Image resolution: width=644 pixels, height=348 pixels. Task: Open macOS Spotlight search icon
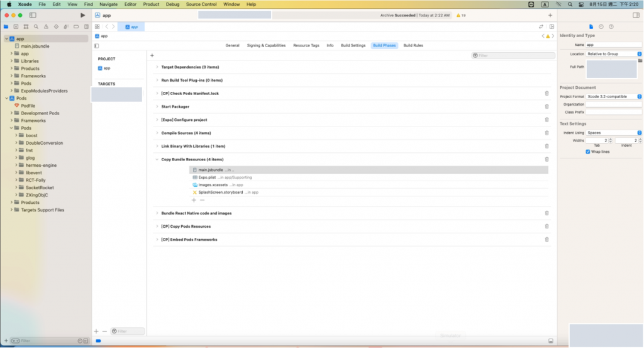tap(570, 4)
